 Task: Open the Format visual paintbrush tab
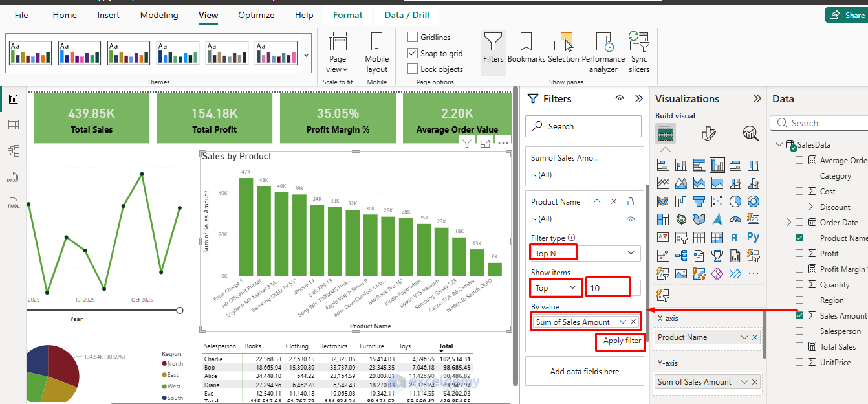pos(708,133)
